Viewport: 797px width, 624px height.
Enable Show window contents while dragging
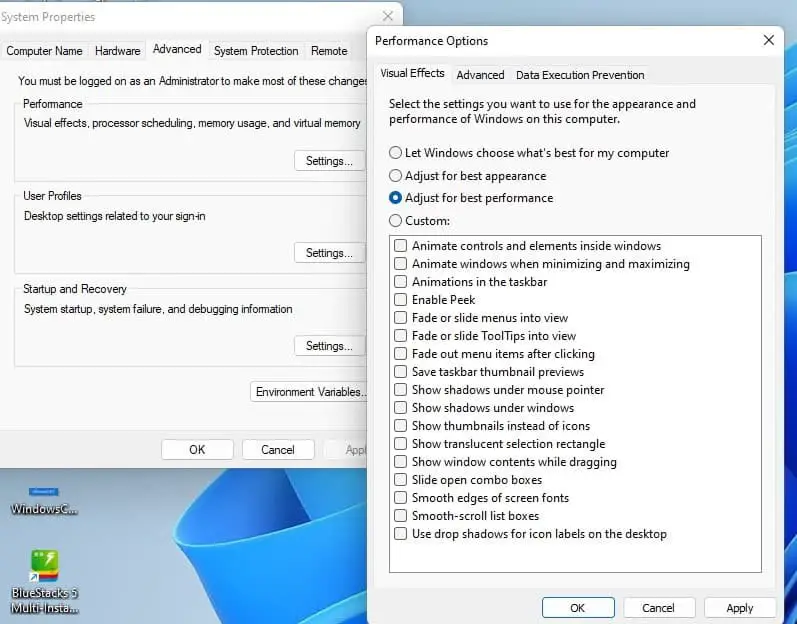401,461
